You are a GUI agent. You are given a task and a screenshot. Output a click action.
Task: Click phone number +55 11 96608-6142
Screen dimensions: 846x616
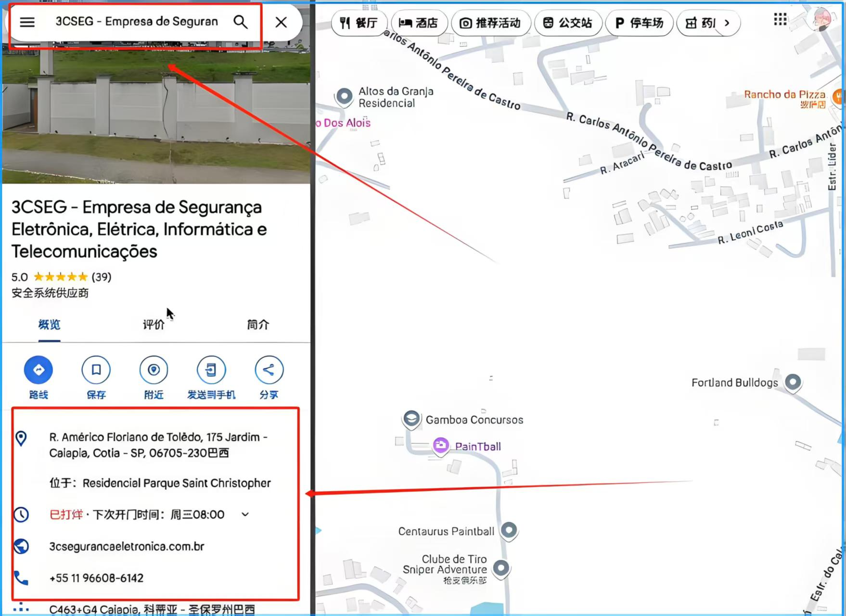(x=96, y=578)
